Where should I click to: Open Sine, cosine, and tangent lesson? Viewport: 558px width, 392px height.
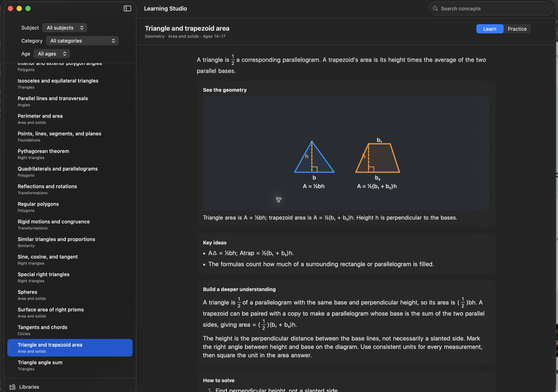click(x=70, y=260)
